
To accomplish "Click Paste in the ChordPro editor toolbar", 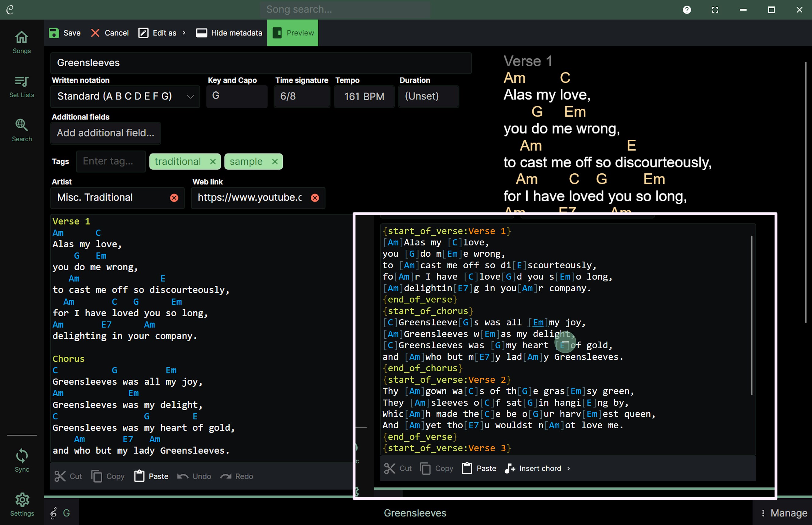I will (479, 469).
